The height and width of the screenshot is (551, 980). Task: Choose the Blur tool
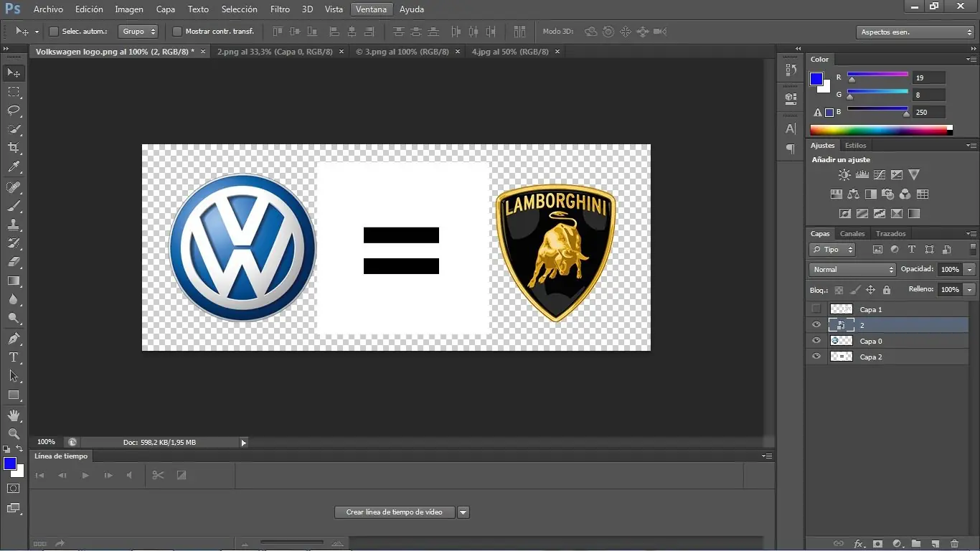(14, 299)
